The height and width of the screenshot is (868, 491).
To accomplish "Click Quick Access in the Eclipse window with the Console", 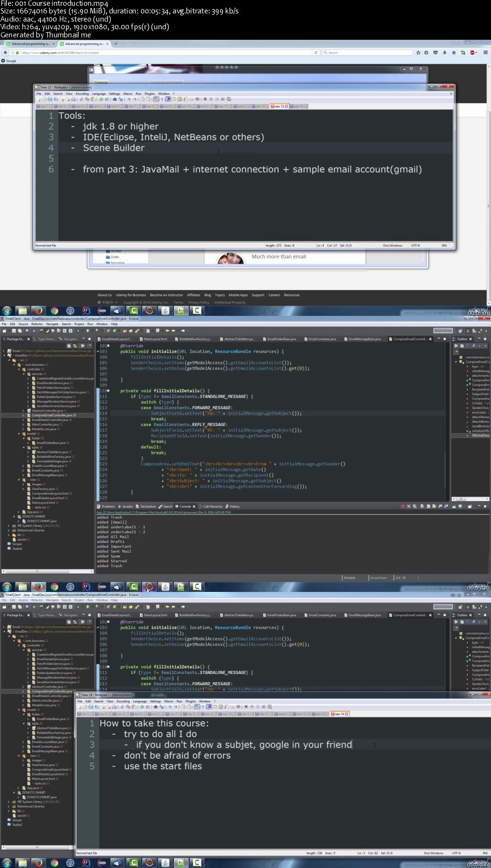I will tap(443, 331).
